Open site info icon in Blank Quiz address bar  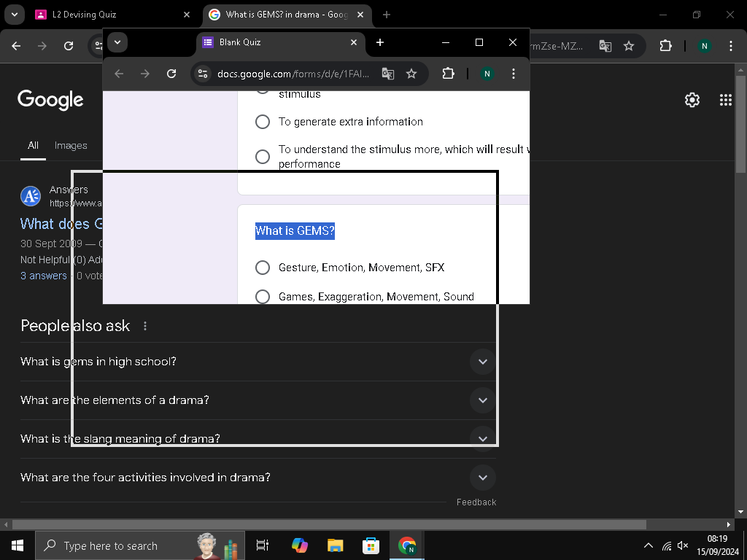tap(203, 74)
